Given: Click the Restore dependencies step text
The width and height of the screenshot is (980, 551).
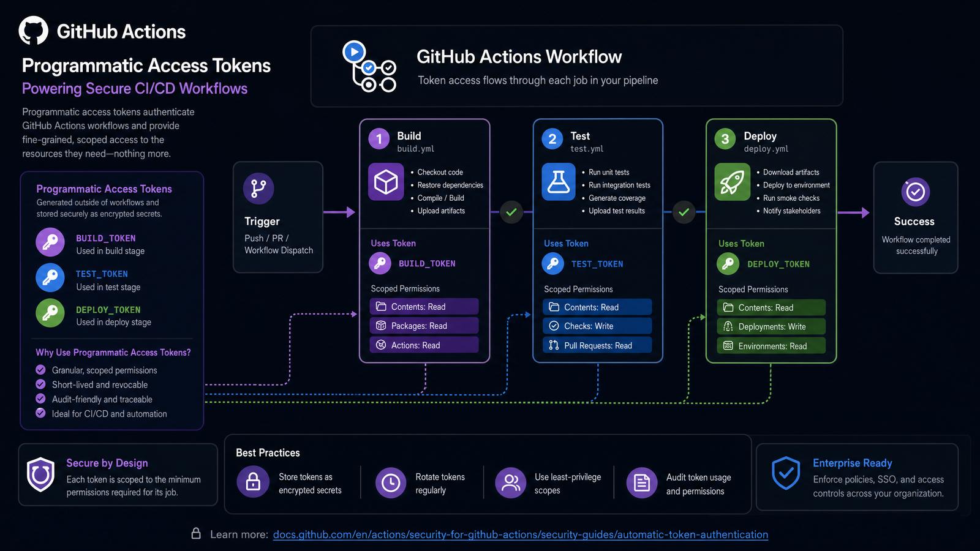Looking at the screenshot, I should pos(450,185).
